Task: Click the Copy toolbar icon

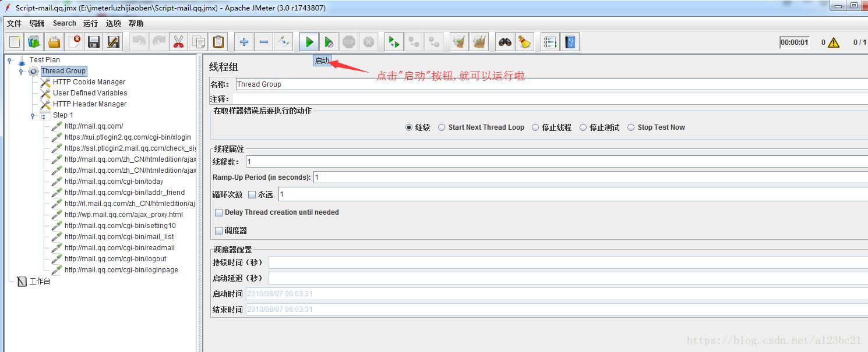Action: (199, 42)
